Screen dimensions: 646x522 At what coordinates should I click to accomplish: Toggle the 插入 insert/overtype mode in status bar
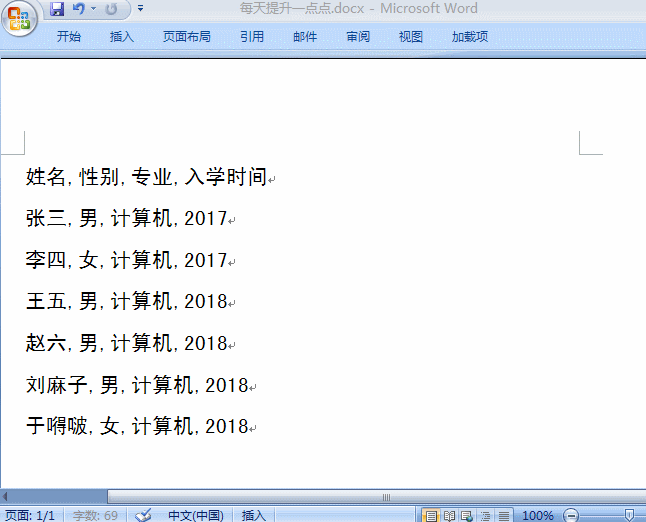tap(253, 515)
